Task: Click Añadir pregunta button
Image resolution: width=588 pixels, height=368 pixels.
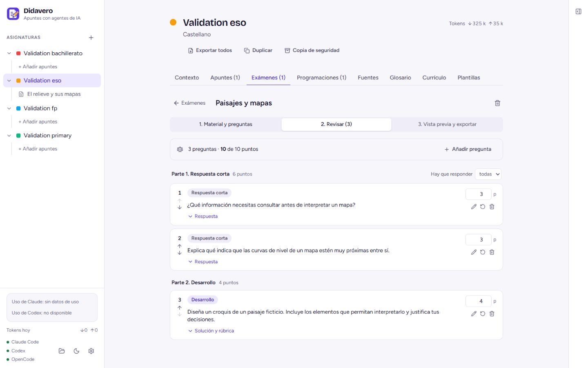Action: coord(468,149)
